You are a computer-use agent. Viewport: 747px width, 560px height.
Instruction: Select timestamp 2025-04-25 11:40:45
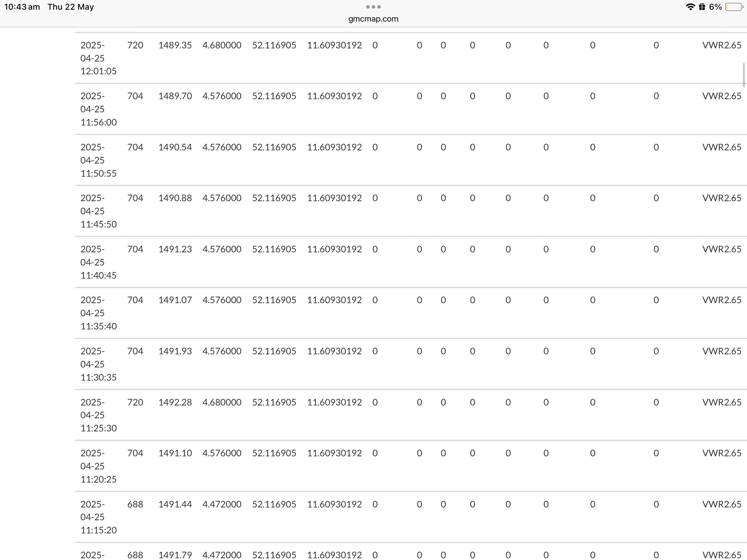point(99,262)
